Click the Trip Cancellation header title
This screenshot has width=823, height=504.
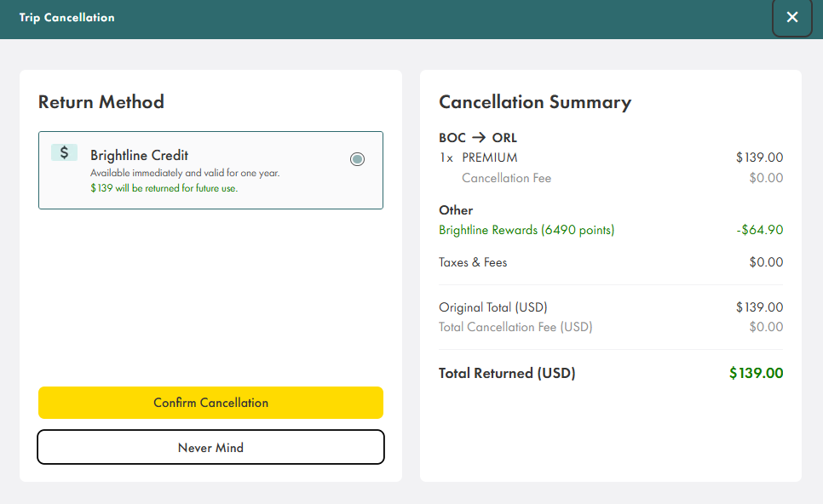(66, 18)
